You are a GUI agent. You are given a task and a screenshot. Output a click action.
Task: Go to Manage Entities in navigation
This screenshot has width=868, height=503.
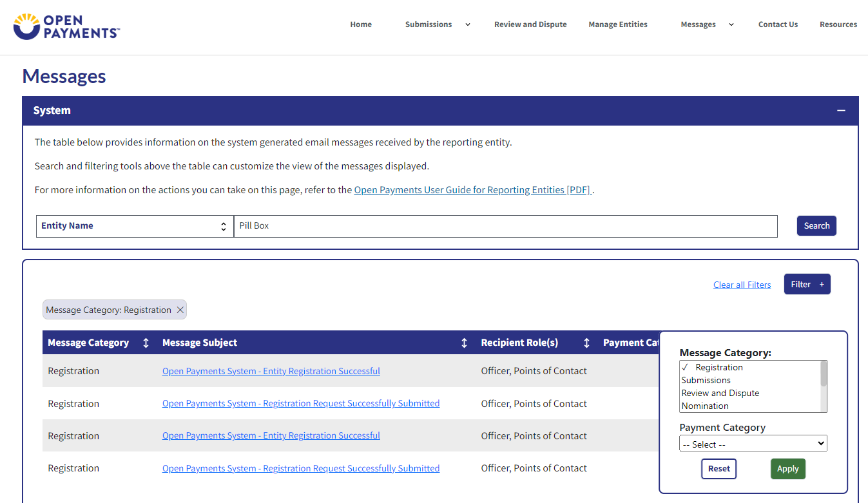617,24
